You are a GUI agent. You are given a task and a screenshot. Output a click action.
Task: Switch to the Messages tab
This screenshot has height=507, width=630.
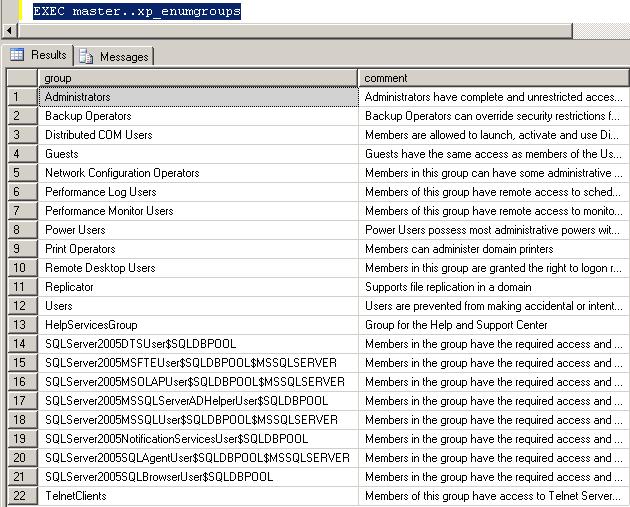click(115, 57)
